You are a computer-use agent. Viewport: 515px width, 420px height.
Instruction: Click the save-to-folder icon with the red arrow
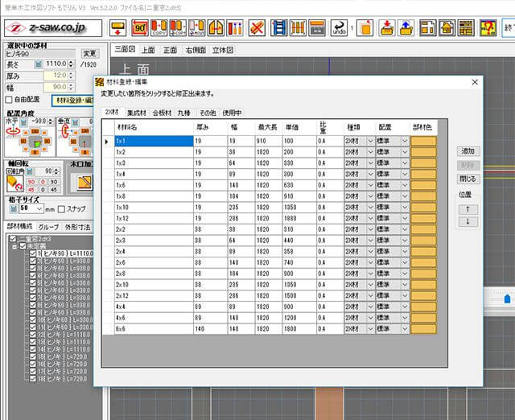pyautogui.click(x=387, y=28)
